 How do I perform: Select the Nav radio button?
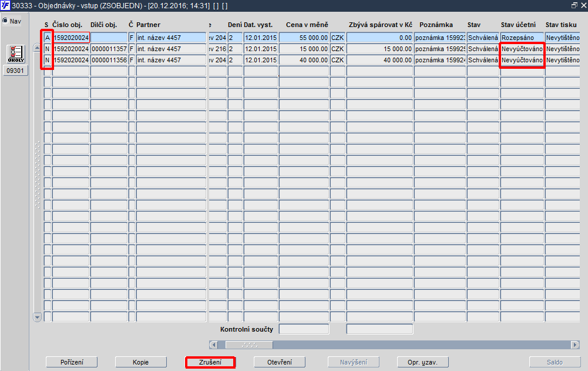[5, 21]
